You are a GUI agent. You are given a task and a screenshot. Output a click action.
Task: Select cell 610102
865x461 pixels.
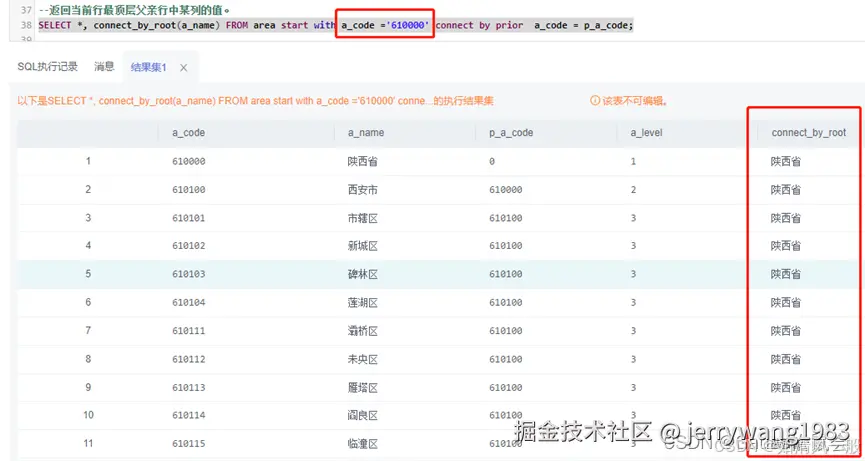point(189,246)
